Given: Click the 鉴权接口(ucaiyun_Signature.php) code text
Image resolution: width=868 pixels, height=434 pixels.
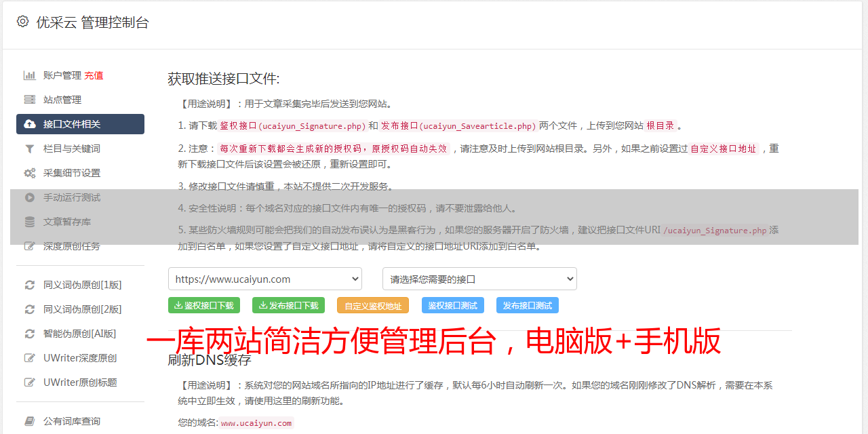Looking at the screenshot, I should (x=293, y=125).
